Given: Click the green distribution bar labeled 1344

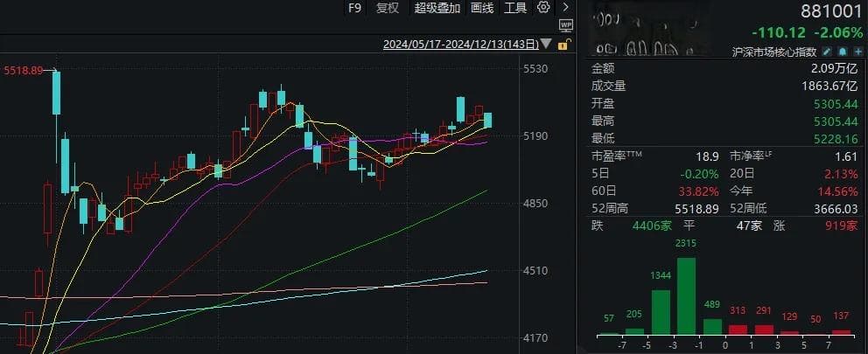Looking at the screenshot, I should [x=661, y=312].
